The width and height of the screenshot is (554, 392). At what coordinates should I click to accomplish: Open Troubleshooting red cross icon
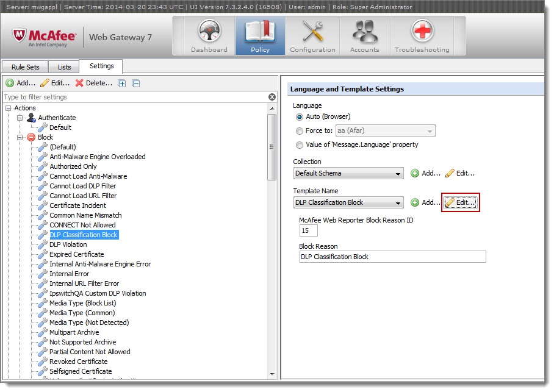[x=422, y=30]
